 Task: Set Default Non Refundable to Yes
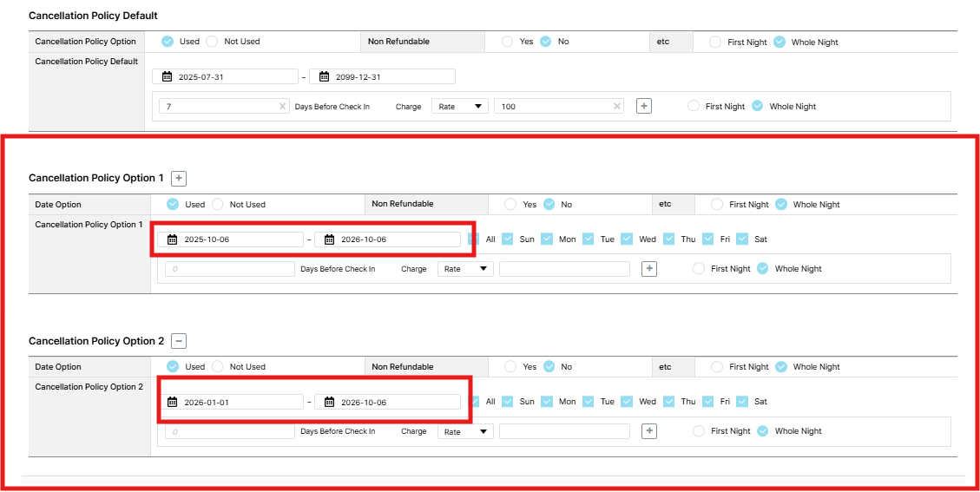tap(508, 42)
